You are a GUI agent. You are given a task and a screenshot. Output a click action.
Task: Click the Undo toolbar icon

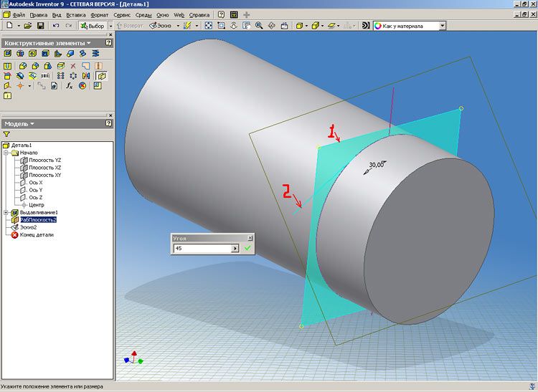pyautogui.click(x=55, y=26)
